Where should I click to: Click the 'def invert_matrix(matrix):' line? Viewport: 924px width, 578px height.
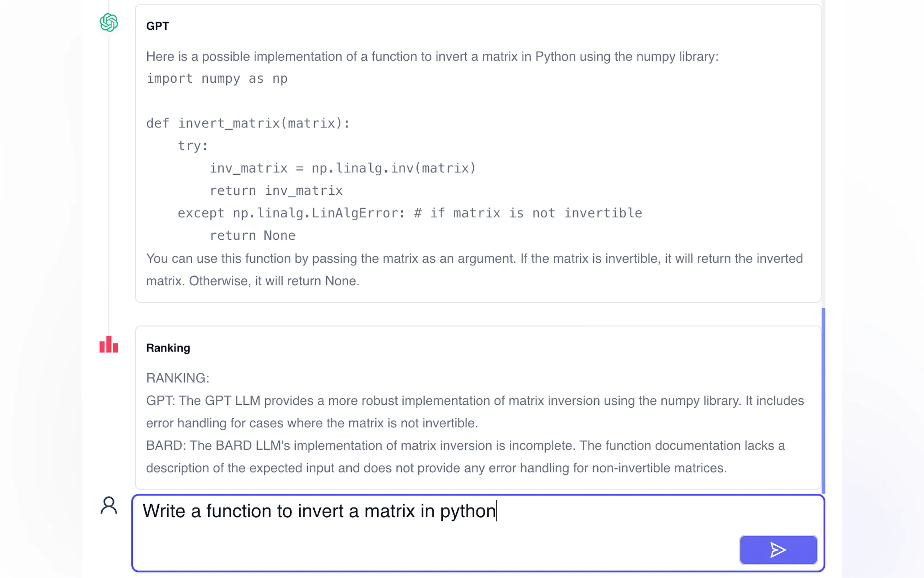pyautogui.click(x=248, y=123)
